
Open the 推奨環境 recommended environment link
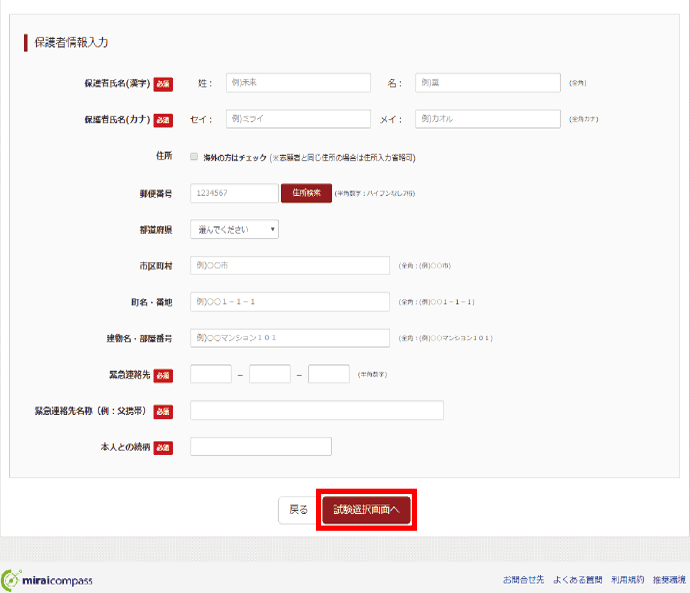pyautogui.click(x=669, y=580)
